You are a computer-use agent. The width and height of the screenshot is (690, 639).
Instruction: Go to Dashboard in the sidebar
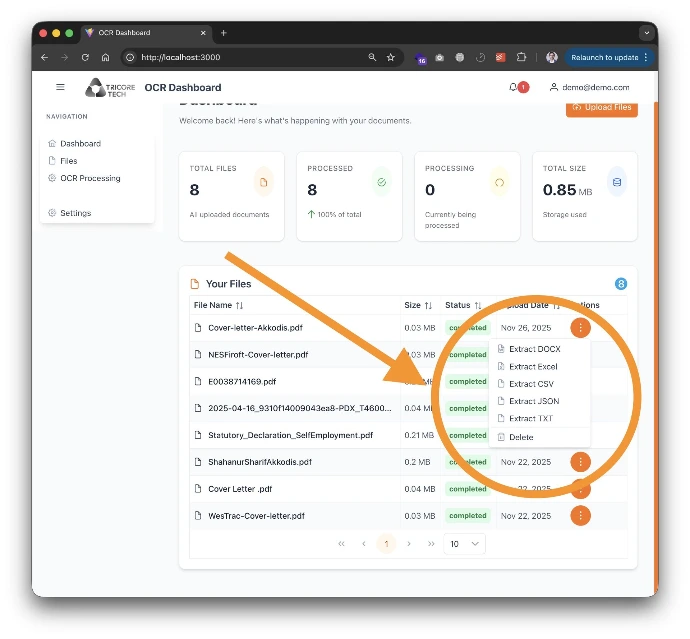click(x=75, y=143)
